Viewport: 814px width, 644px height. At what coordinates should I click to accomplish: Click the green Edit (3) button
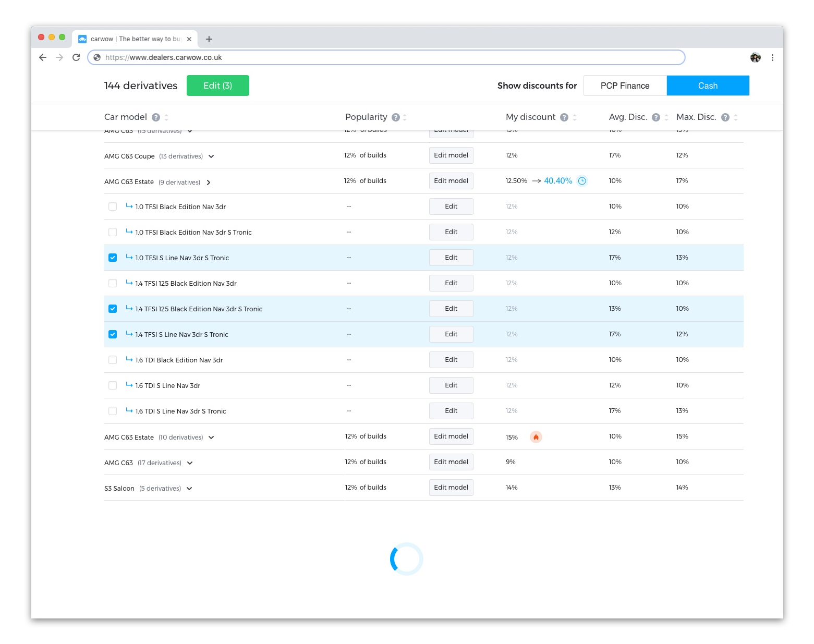pos(218,86)
